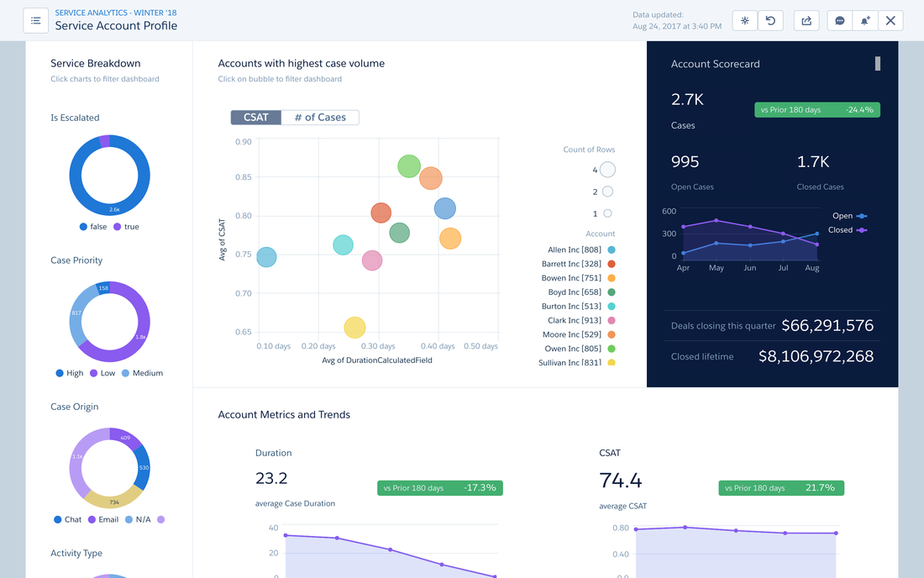Click the 1.7K Closed Cases value
This screenshot has width=924, height=578.
click(x=813, y=161)
